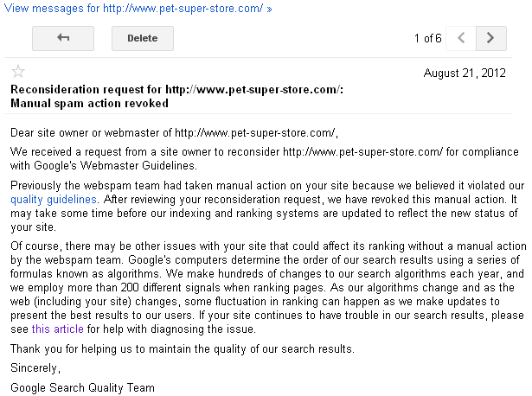Open the quality guidelines link
The height and width of the screenshot is (396, 532).
click(x=54, y=200)
